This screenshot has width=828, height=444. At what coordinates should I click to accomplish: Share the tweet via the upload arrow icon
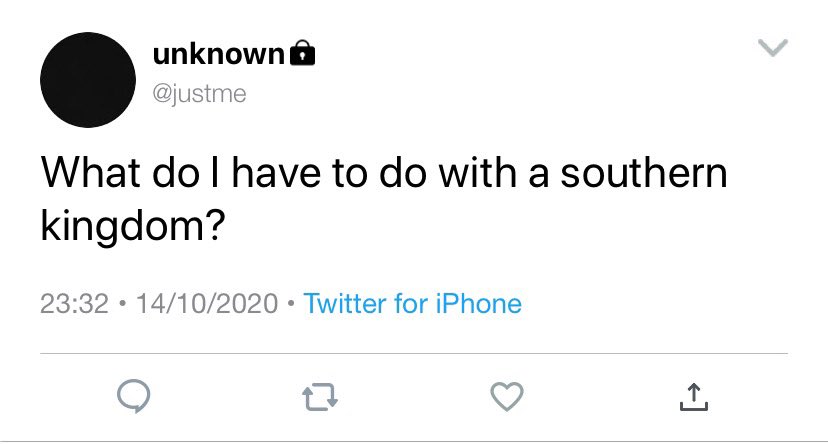[693, 397]
